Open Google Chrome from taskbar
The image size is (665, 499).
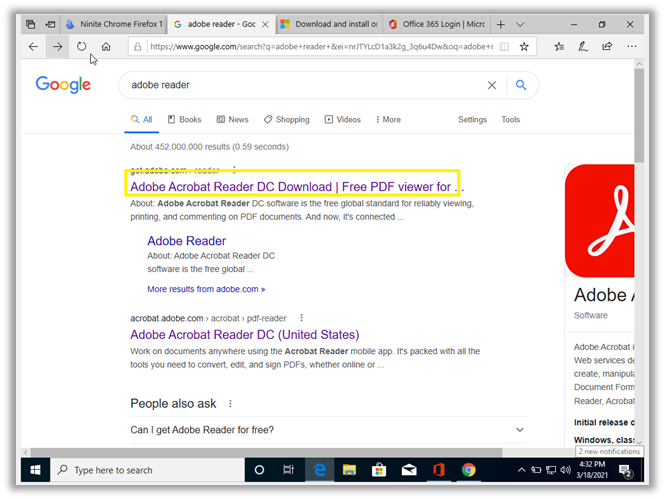tap(469, 470)
